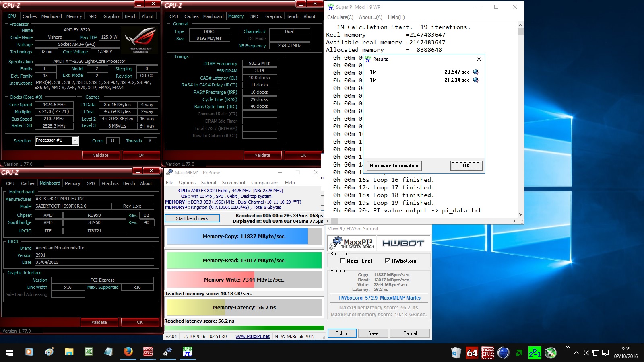Click the Memory-Write result bar
The height and width of the screenshot is (362, 644).
pyautogui.click(x=244, y=280)
